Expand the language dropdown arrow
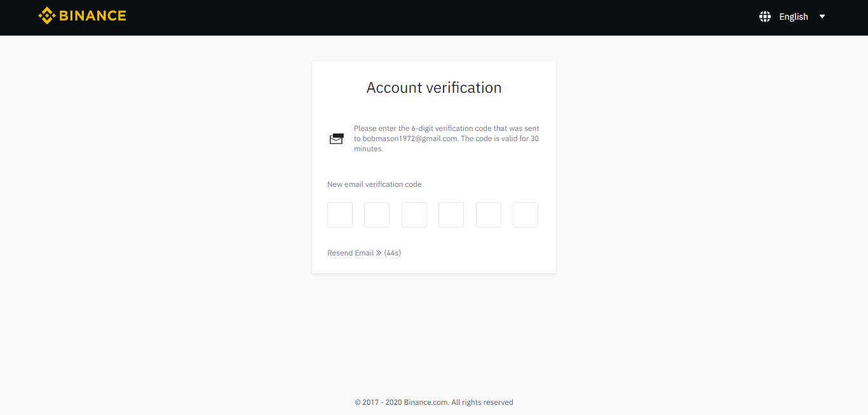 tap(822, 17)
